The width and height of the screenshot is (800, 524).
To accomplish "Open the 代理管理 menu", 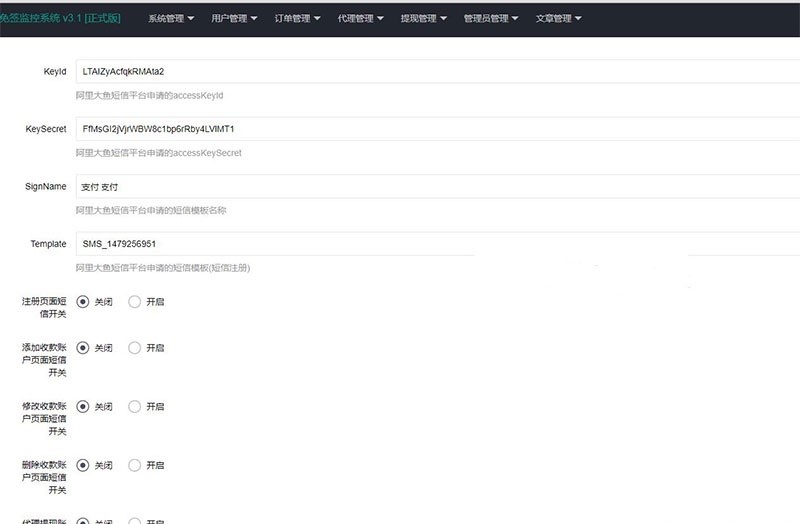I will [360, 18].
